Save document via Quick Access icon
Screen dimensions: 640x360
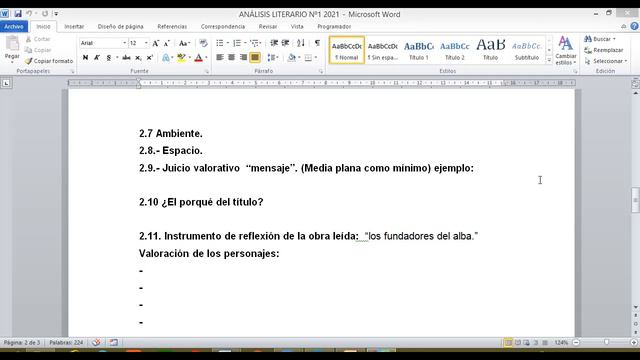pos(18,14)
